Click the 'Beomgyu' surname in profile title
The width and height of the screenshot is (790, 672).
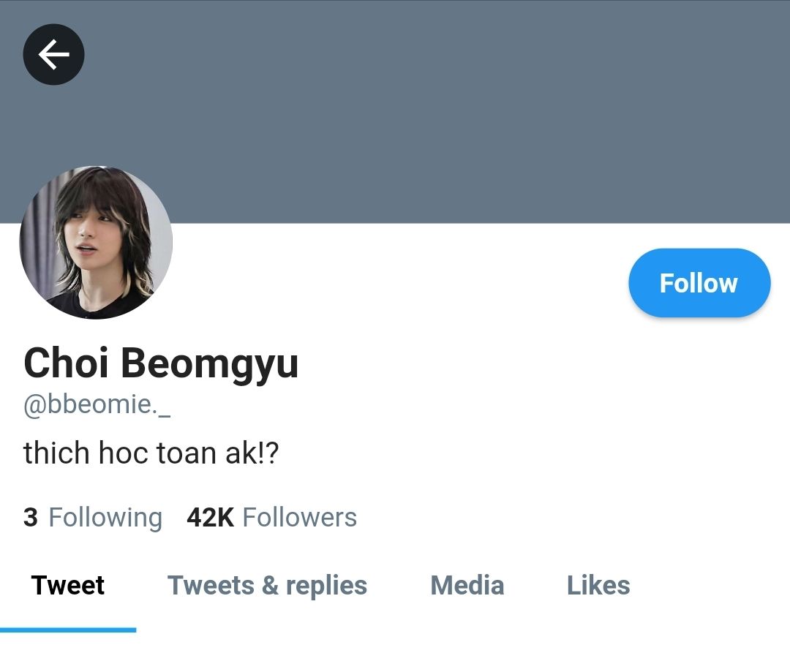[x=209, y=363]
